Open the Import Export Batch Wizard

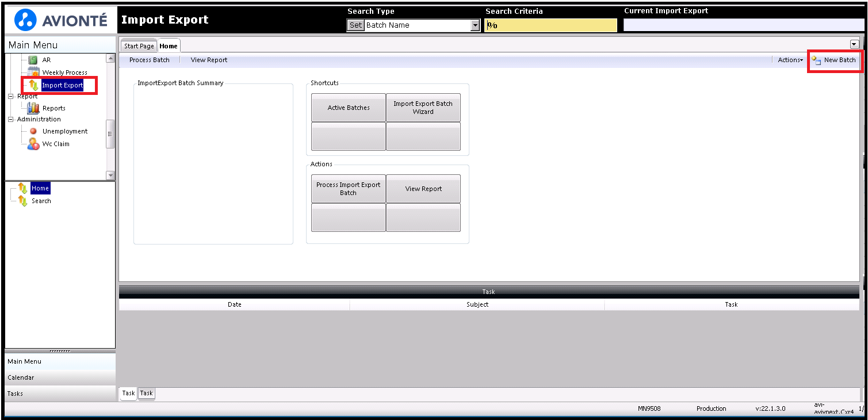coord(423,108)
